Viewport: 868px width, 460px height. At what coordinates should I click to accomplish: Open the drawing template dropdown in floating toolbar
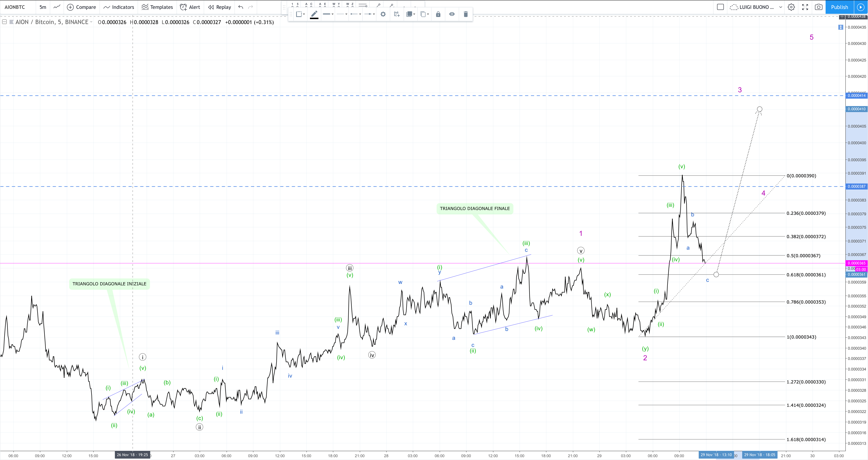tap(300, 14)
